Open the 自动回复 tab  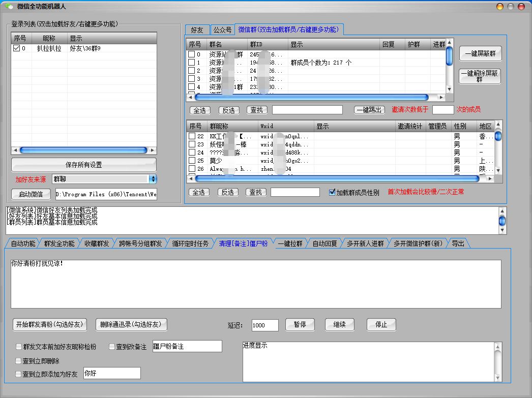pos(324,243)
